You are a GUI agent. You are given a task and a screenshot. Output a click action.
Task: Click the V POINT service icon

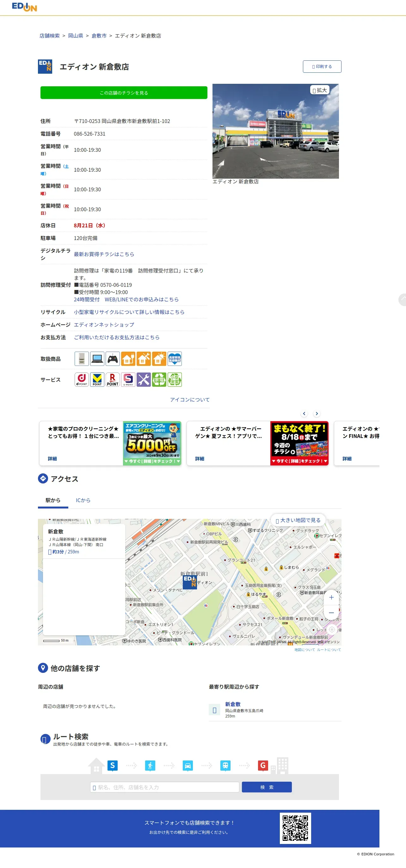[97, 380]
